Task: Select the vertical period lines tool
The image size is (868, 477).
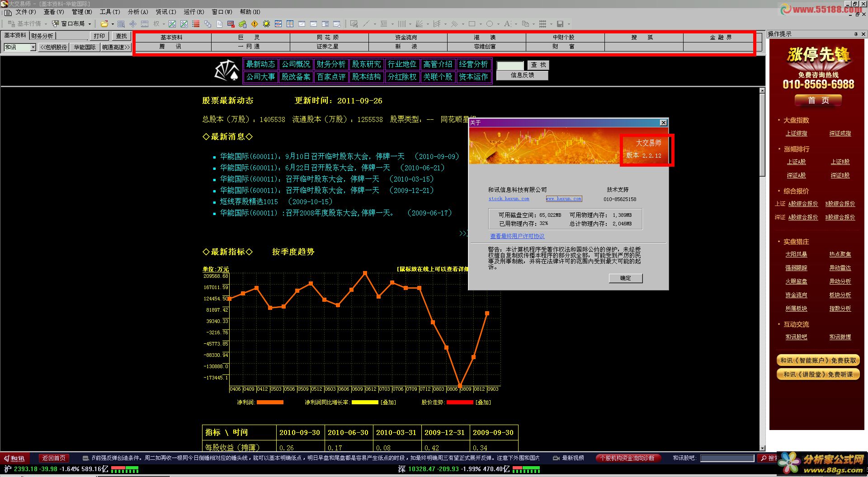Action: click(x=401, y=23)
